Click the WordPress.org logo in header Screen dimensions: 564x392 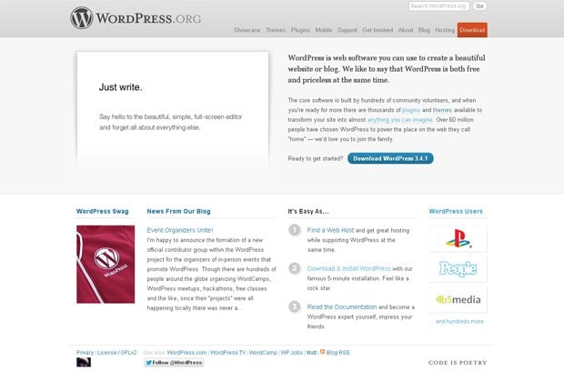point(135,17)
